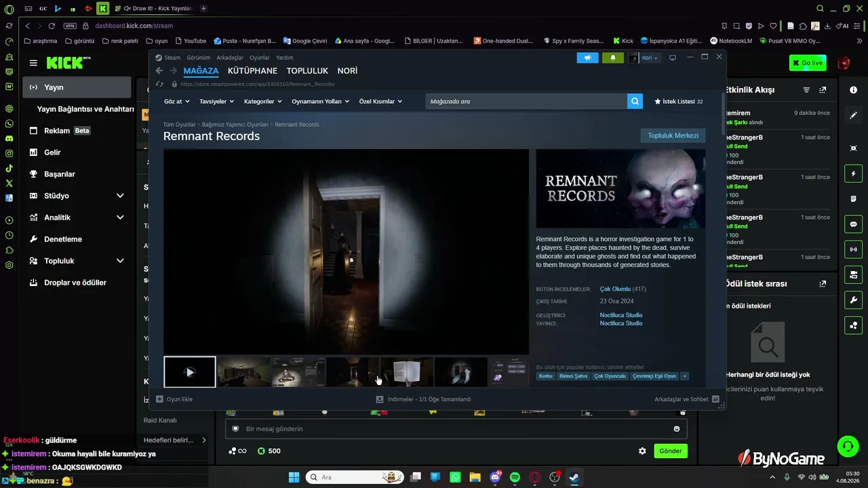Click the İndirmeler download icon in Steam
The height and width of the screenshot is (488, 868).
[380, 399]
